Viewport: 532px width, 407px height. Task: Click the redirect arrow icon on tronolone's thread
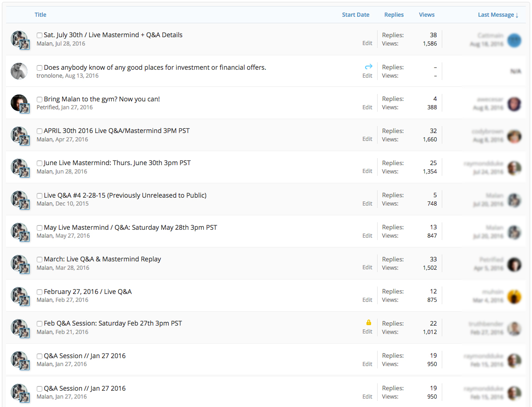tap(368, 67)
